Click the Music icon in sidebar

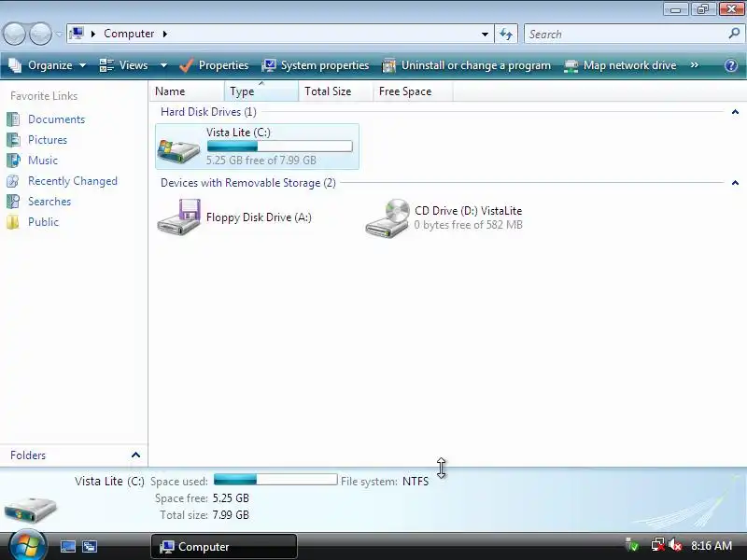(x=13, y=160)
